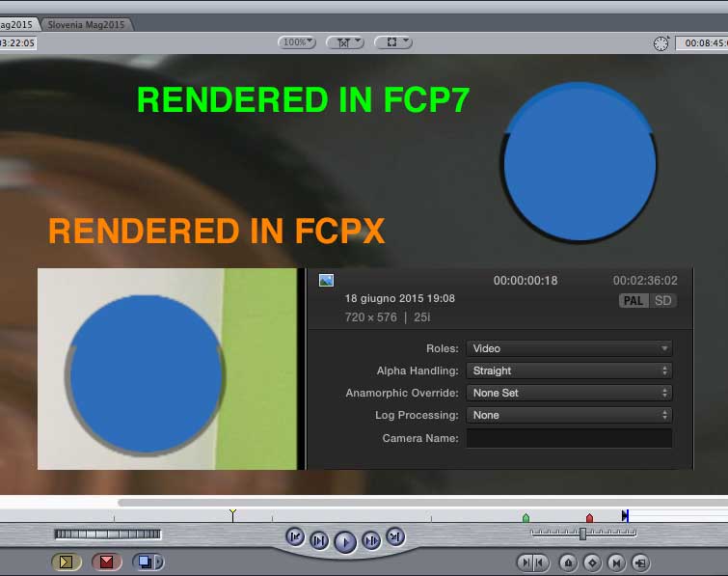Click the Add Marker button
The height and width of the screenshot is (576, 728).
coord(568,563)
